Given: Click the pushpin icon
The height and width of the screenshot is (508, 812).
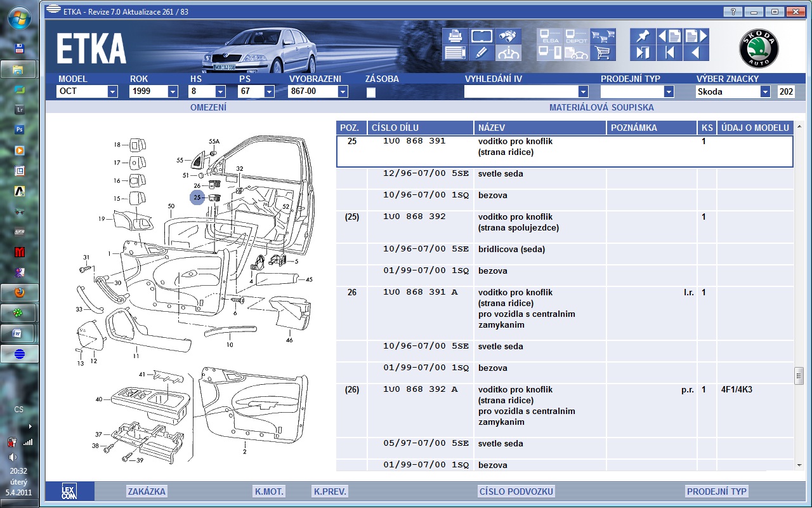Looking at the screenshot, I should 642,36.
